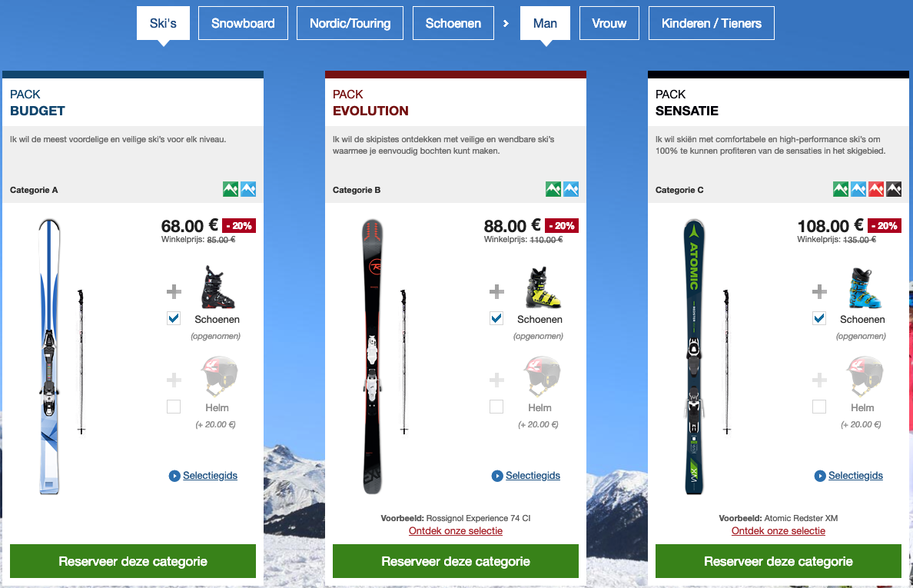Image resolution: width=913 pixels, height=588 pixels.
Task: Click the green slope icon in Budget pack
Action: 231,189
